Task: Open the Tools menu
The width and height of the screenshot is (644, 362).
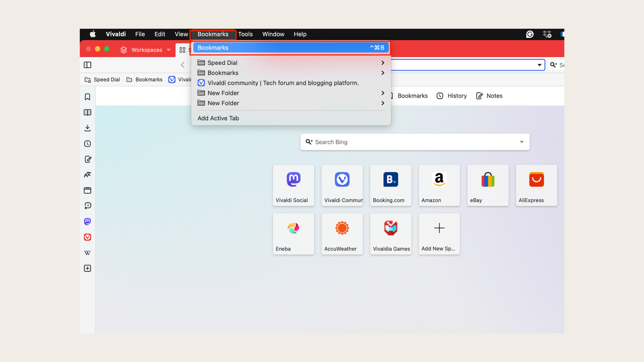Action: pyautogui.click(x=246, y=34)
